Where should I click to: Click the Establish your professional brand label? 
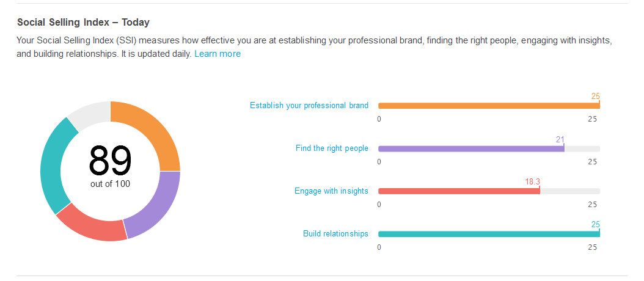pyautogui.click(x=309, y=105)
